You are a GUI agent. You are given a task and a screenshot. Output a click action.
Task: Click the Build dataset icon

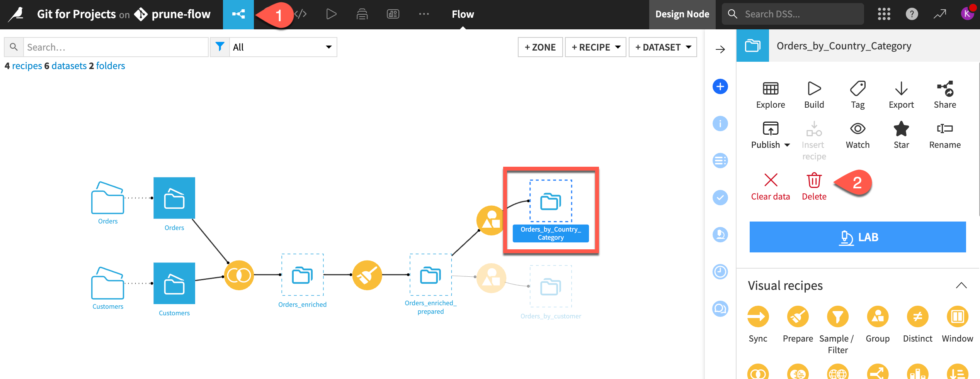(x=814, y=89)
